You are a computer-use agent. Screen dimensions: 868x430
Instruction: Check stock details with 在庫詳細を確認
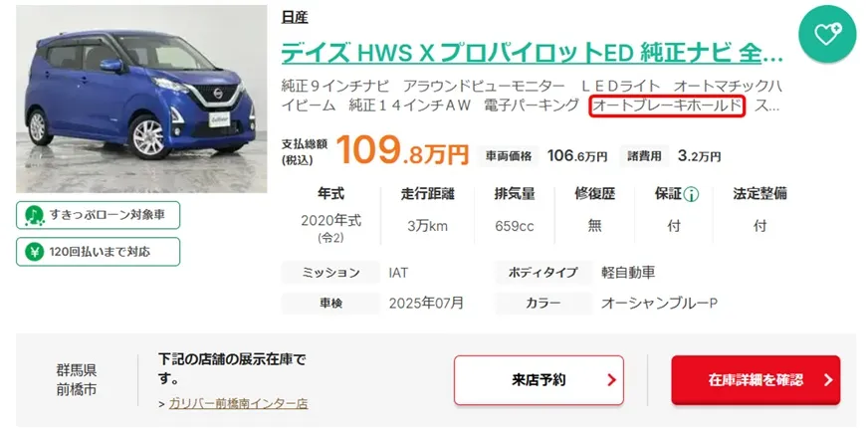tap(756, 380)
